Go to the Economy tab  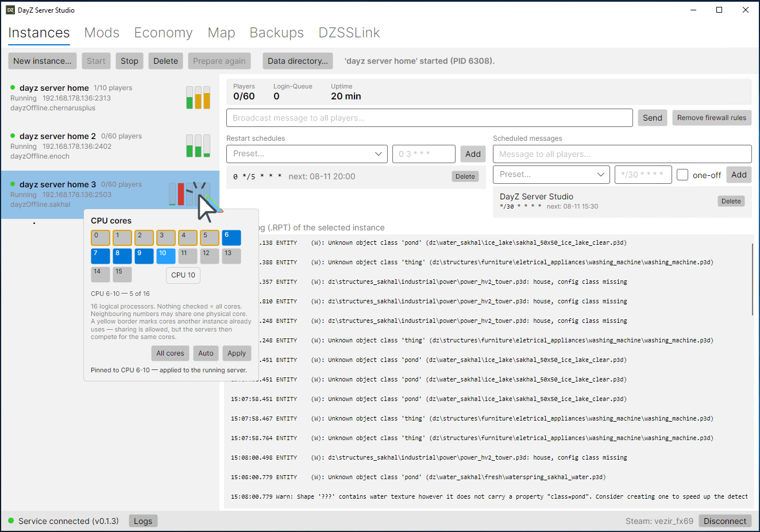tap(163, 33)
